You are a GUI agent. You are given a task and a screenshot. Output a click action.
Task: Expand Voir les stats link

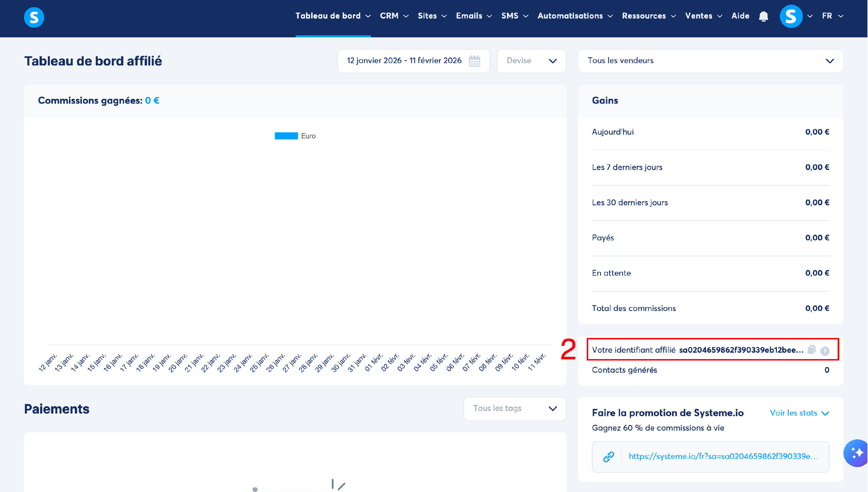pyautogui.click(x=799, y=413)
